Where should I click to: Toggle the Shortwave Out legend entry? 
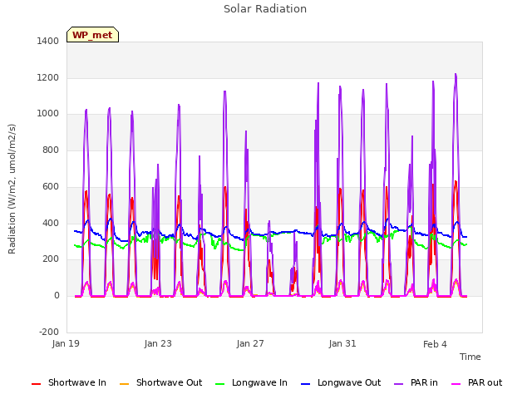coord(160,382)
